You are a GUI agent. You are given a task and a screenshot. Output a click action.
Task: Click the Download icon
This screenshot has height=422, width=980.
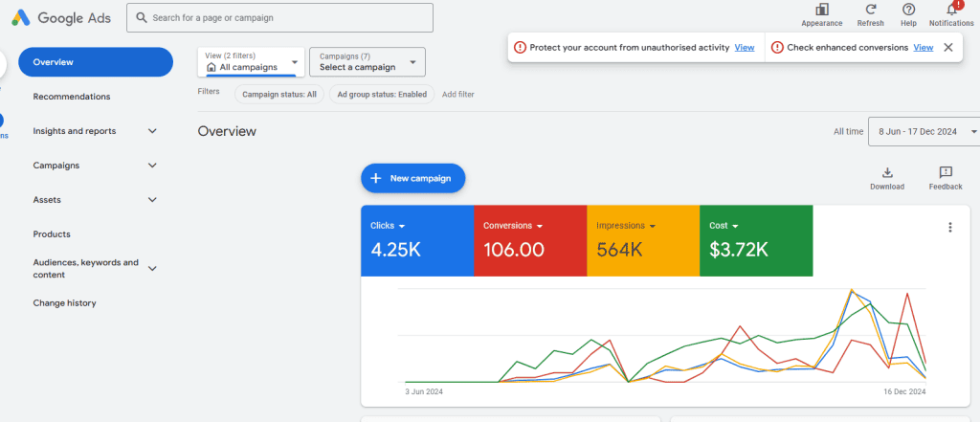point(886,173)
